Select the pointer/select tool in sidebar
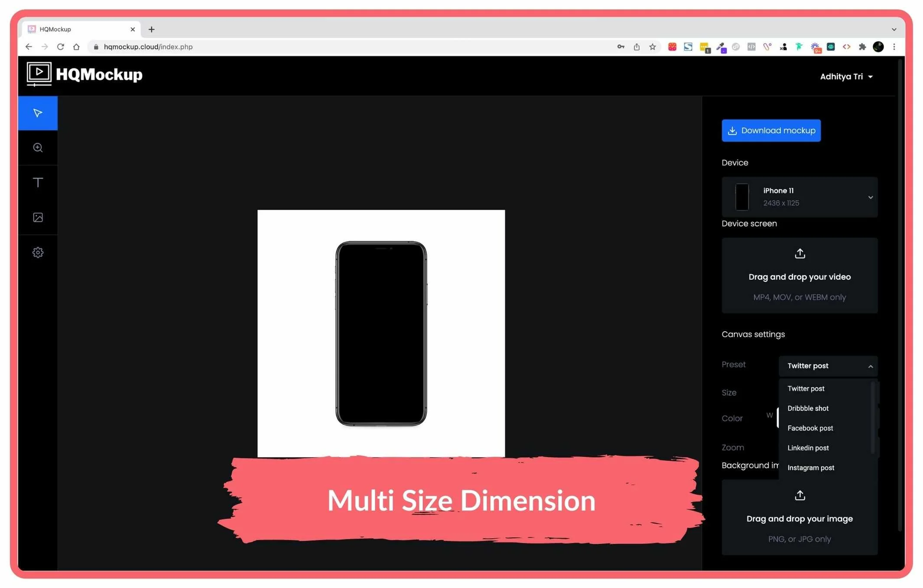The image size is (923, 588). coord(38,113)
